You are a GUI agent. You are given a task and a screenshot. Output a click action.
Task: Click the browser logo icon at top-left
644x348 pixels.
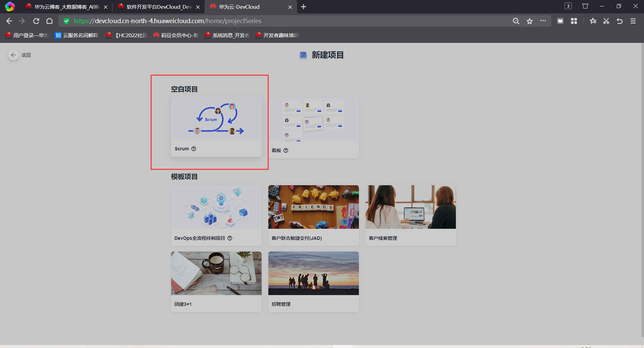click(10, 7)
